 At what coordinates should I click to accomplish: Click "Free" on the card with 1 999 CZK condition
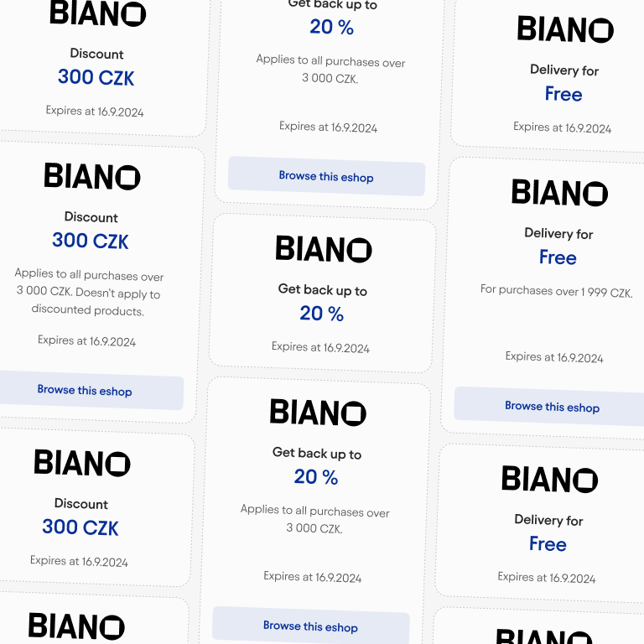(x=558, y=257)
